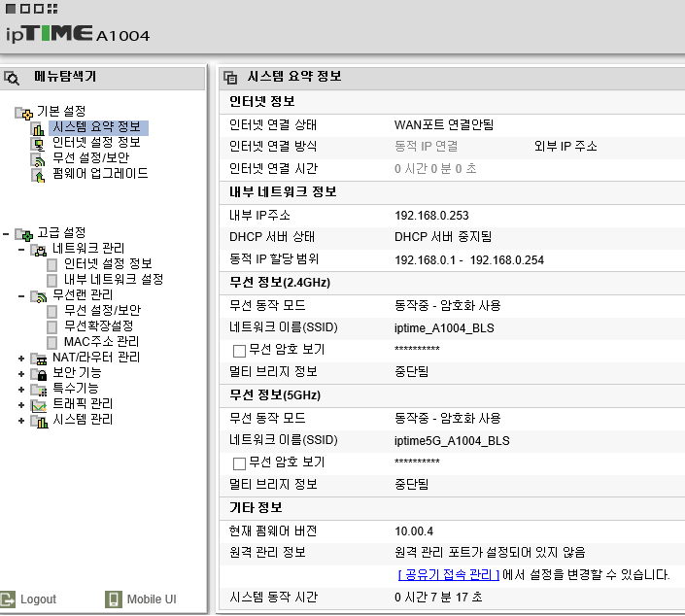Click the Logout exit icon
685x616 pixels.
point(8,599)
